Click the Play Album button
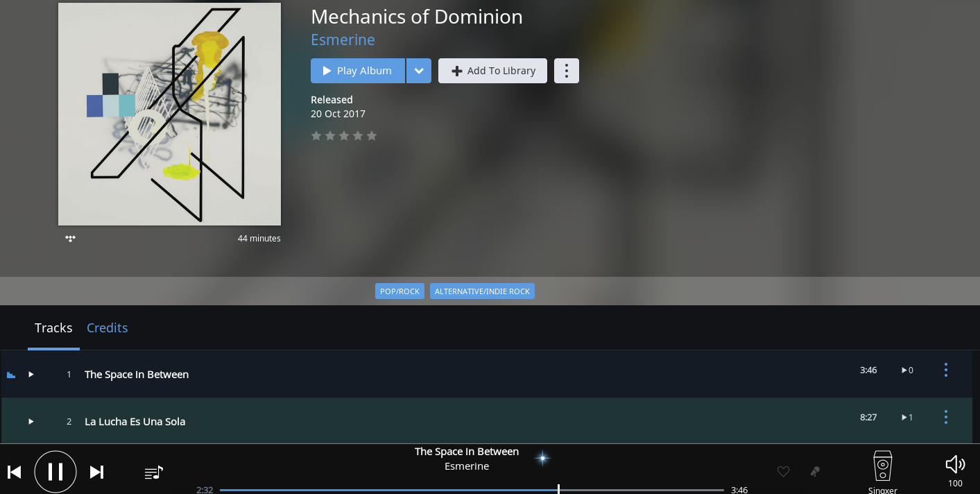This screenshot has width=980, height=494. [x=358, y=71]
